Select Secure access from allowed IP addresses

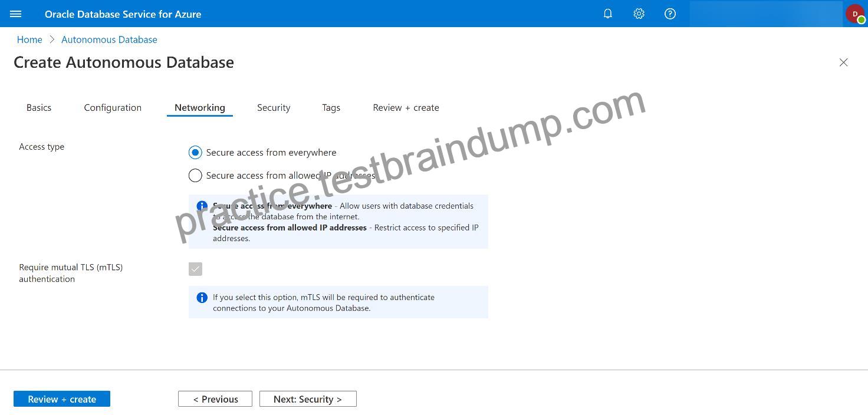click(x=195, y=176)
